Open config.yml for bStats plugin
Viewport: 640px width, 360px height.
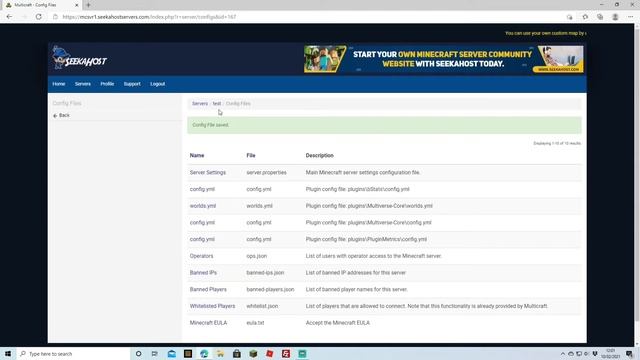[202, 189]
